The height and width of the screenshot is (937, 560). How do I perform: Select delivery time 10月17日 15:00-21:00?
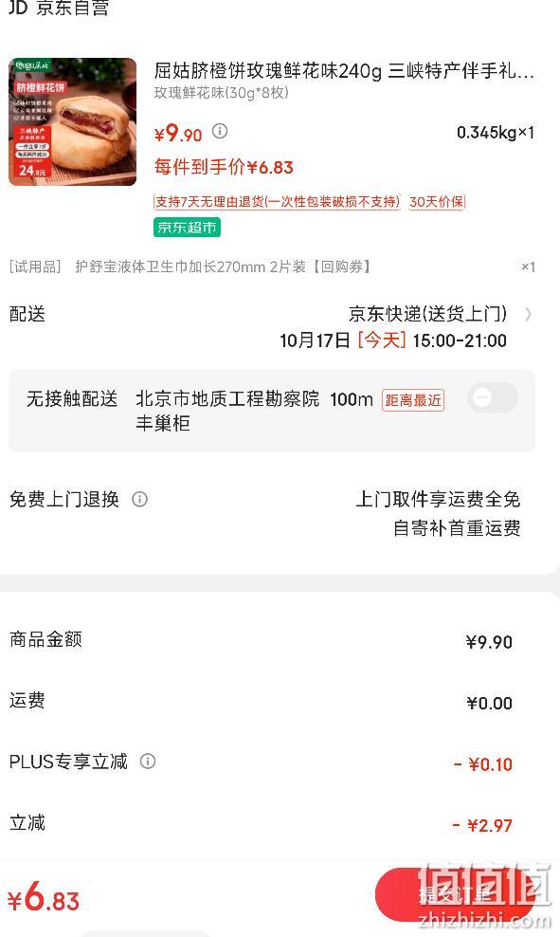click(x=393, y=340)
